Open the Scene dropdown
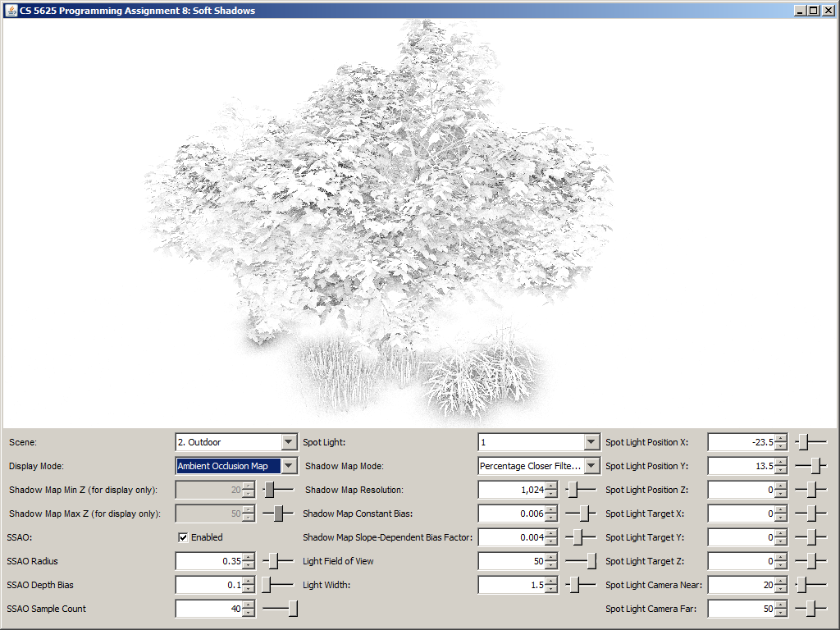 click(x=288, y=442)
